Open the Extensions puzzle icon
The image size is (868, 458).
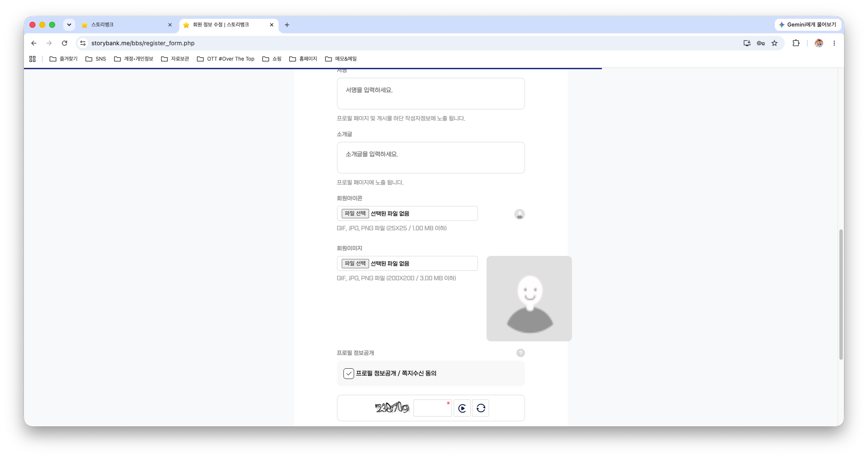[796, 43]
